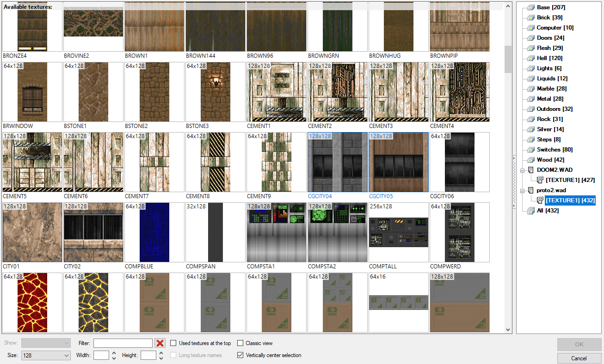Pick the COMPWERD texture
604x364 pixels.
459,232
